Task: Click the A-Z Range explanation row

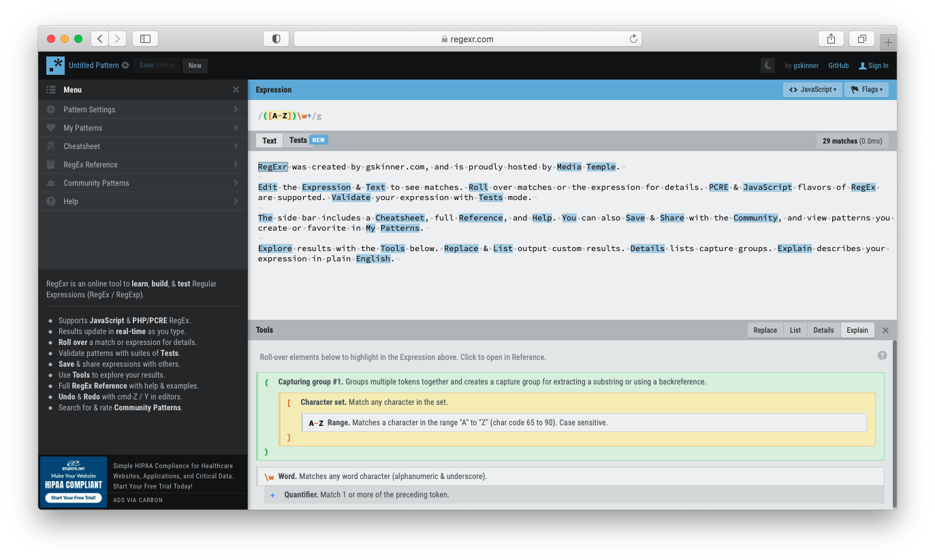Action: coord(584,423)
